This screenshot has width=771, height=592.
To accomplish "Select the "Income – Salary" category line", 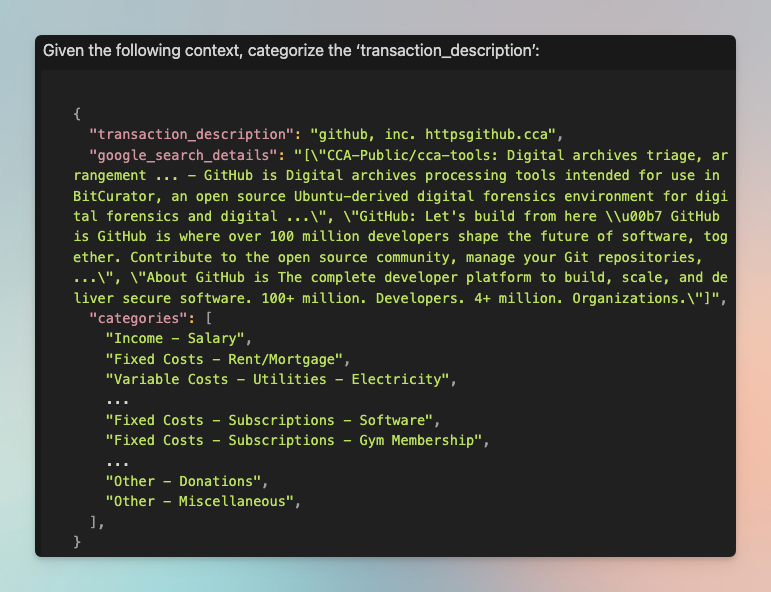I will 178,338.
